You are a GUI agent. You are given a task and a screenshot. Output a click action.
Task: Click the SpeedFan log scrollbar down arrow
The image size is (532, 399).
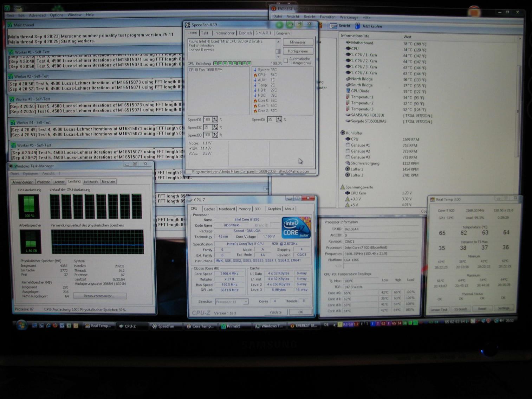pos(278,56)
